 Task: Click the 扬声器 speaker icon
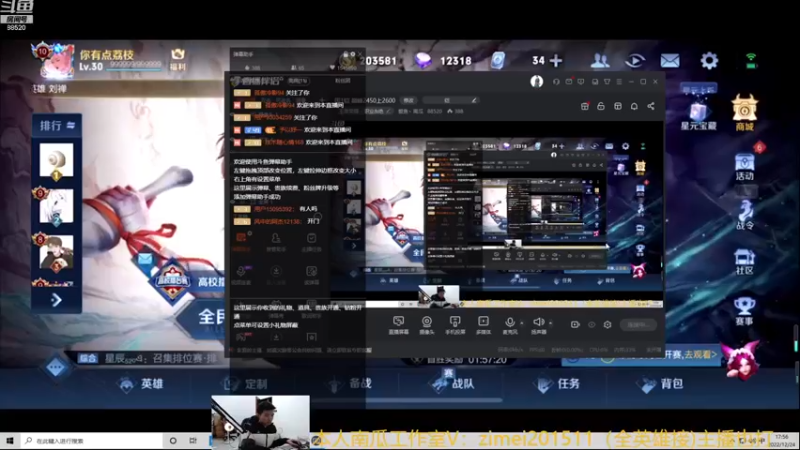(538, 324)
